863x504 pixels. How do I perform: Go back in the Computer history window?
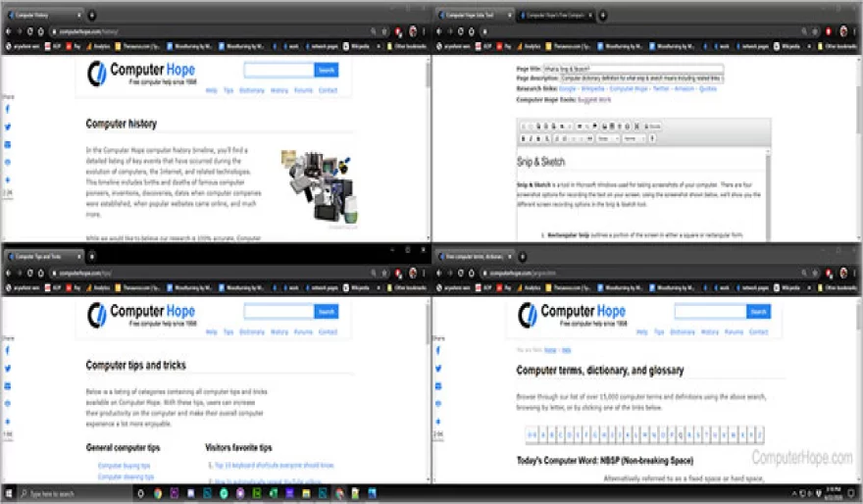click(x=8, y=32)
